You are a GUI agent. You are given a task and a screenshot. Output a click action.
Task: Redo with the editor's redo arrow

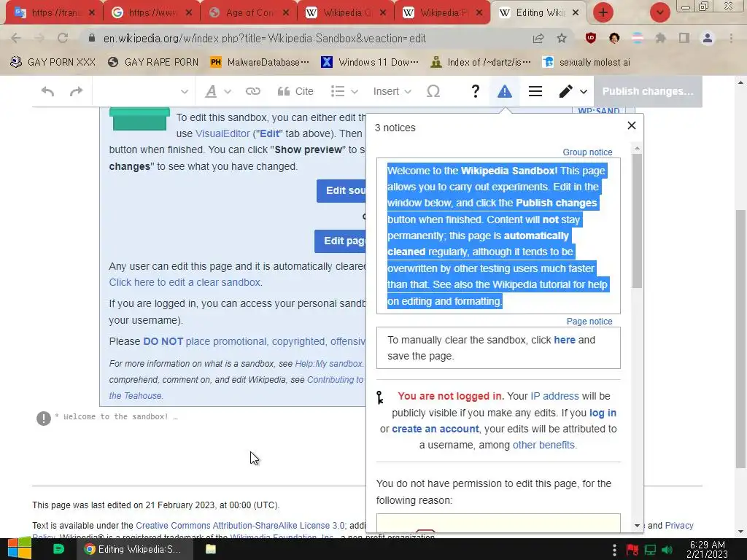point(76,91)
